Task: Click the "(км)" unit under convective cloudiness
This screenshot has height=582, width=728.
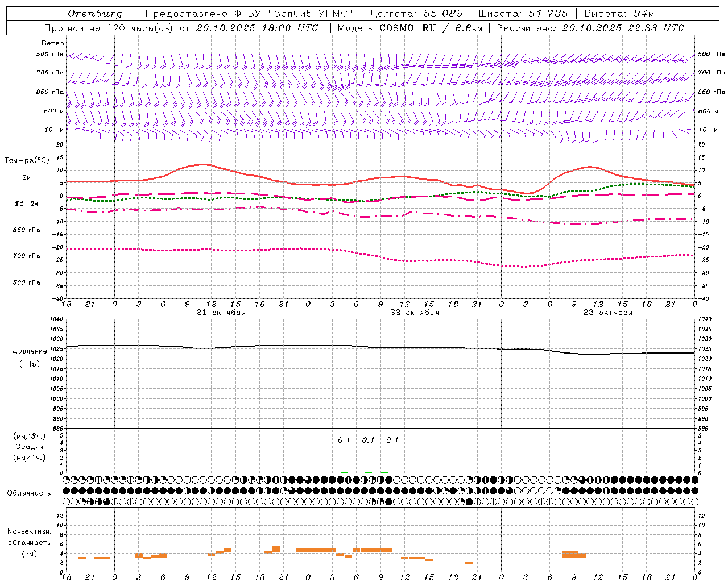Action: tap(29, 554)
